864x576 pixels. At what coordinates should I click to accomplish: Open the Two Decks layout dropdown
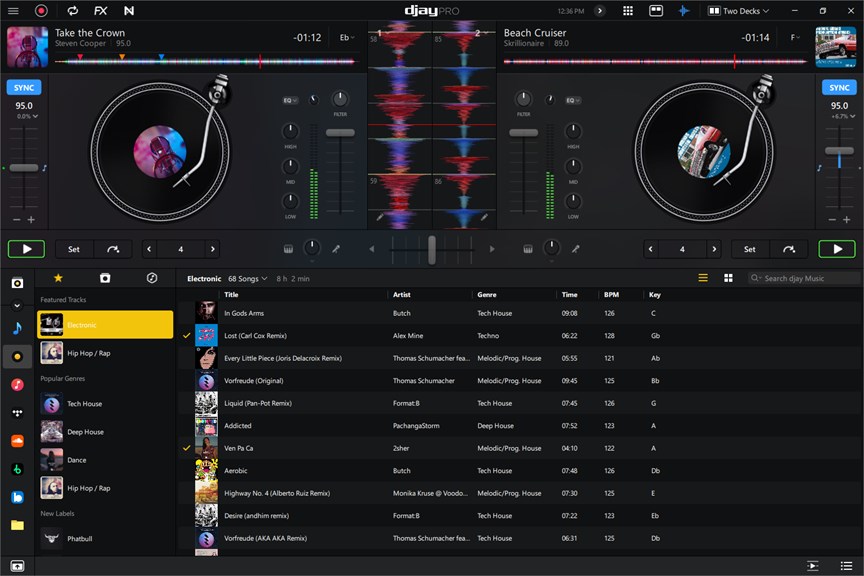[x=738, y=10]
